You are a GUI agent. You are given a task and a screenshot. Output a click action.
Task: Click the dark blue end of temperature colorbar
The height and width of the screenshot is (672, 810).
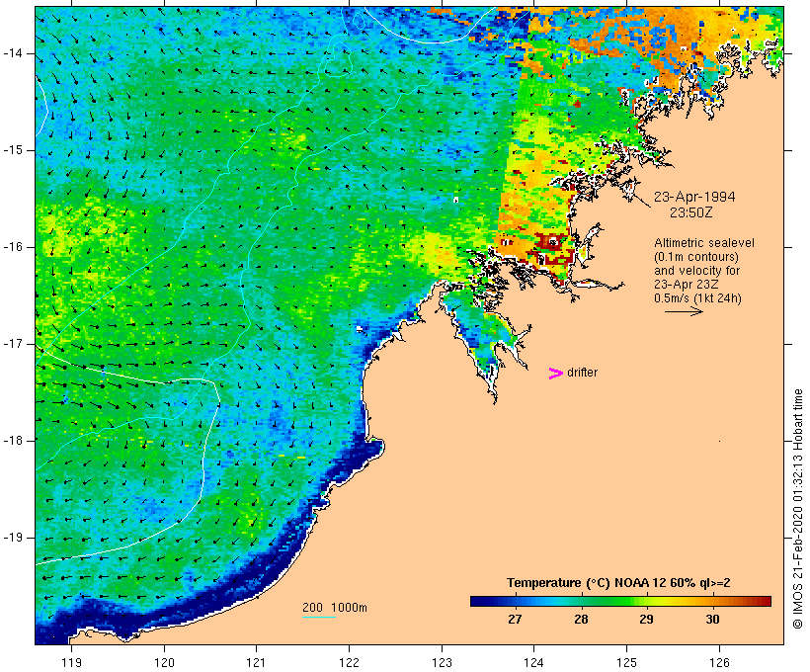click(x=480, y=601)
